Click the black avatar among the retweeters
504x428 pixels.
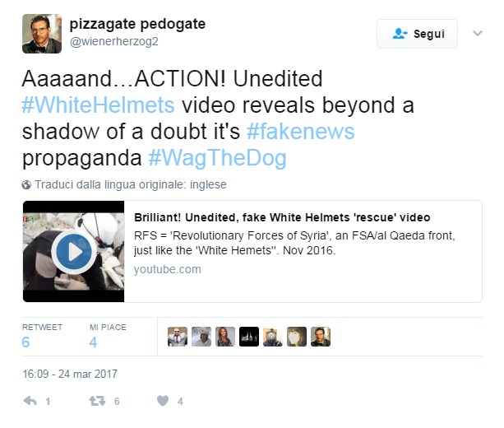point(249,337)
